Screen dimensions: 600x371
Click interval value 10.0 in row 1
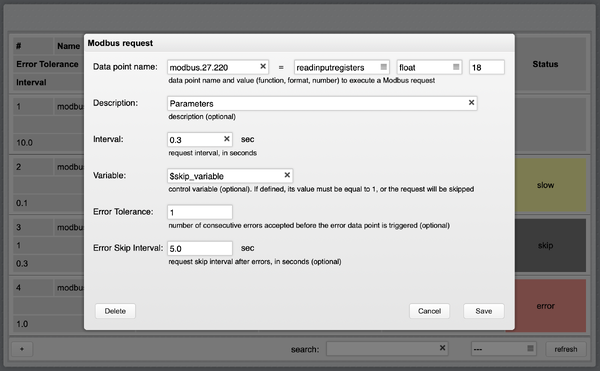(x=24, y=143)
